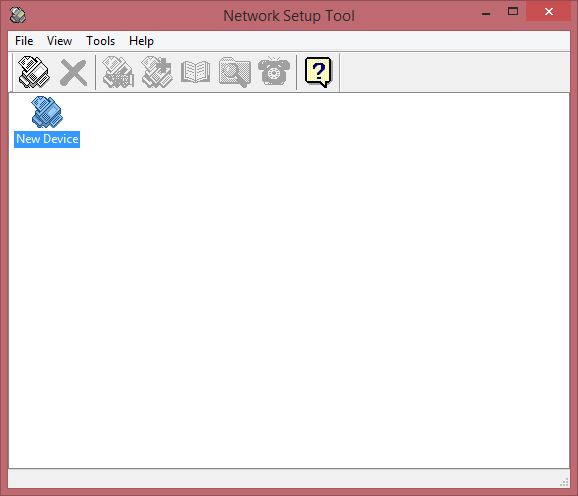This screenshot has height=496, width=578.
Task: Open the Tools menu
Action: pyautogui.click(x=101, y=41)
